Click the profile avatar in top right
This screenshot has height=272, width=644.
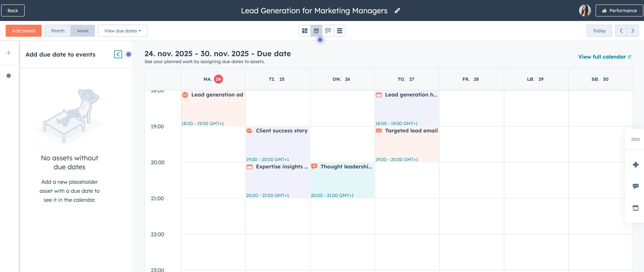click(x=585, y=10)
